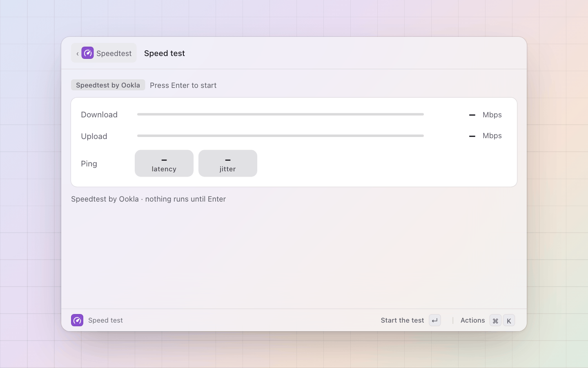Screen dimensions: 588x368
Task: Click the Speedtest icon in footer
Action: tap(77, 320)
